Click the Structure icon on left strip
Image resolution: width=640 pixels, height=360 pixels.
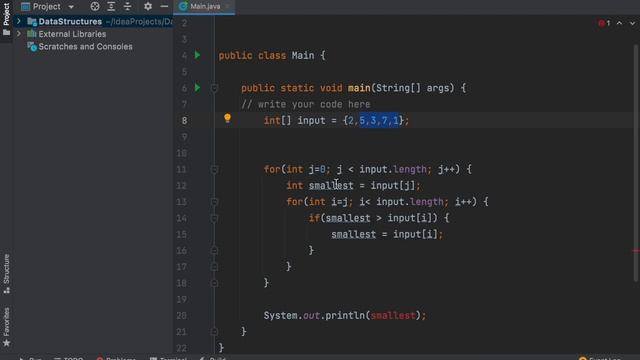[6, 290]
